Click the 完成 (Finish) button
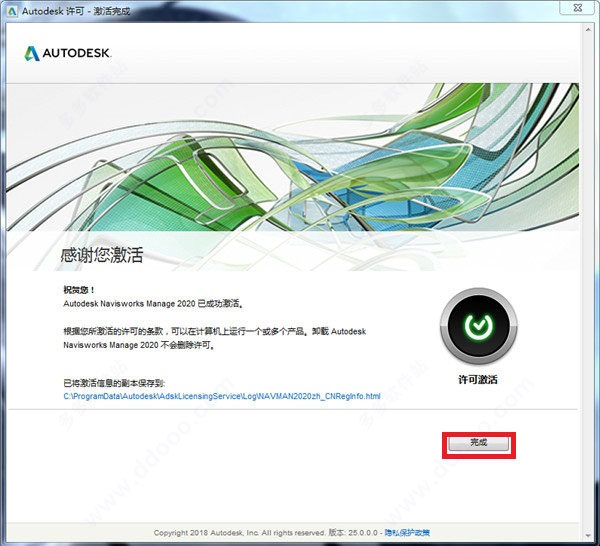Viewport: 600px width, 546px height. tap(479, 443)
